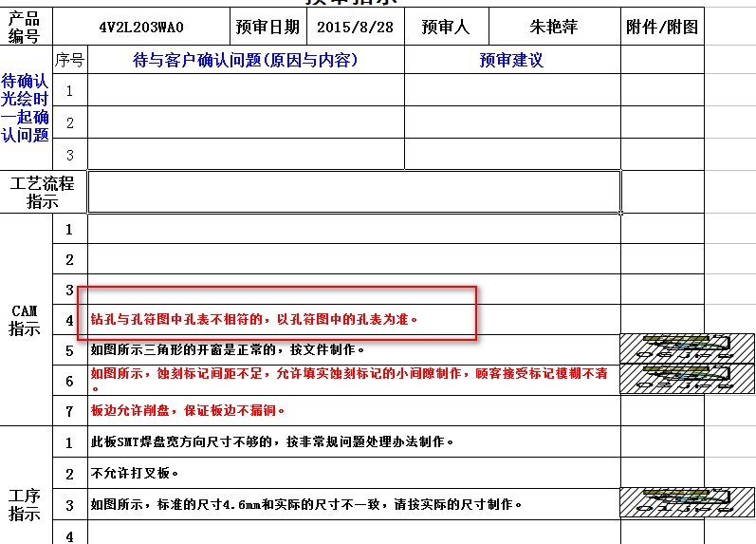The image size is (756, 544).
Task: Open attachment thumbnail in CAM row 6
Action: (687, 379)
